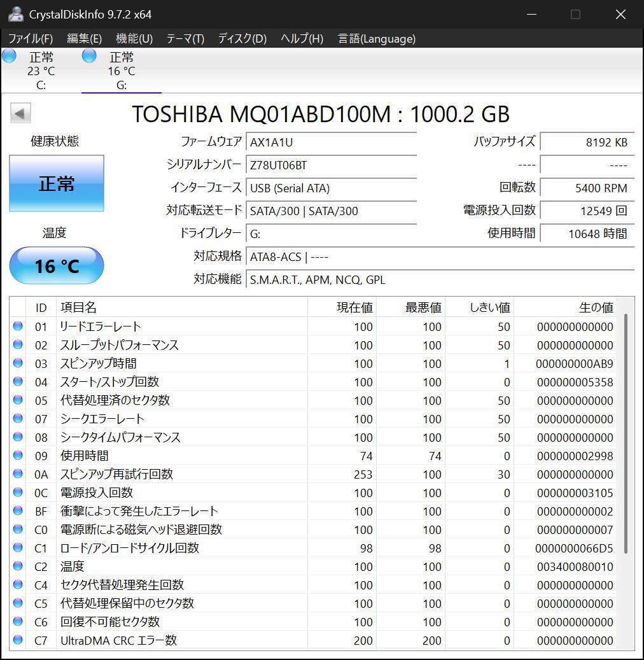The image size is (644, 660).
Task: Click the status orb for 代替処理済のセクタ数 row
Action: pos(18,400)
